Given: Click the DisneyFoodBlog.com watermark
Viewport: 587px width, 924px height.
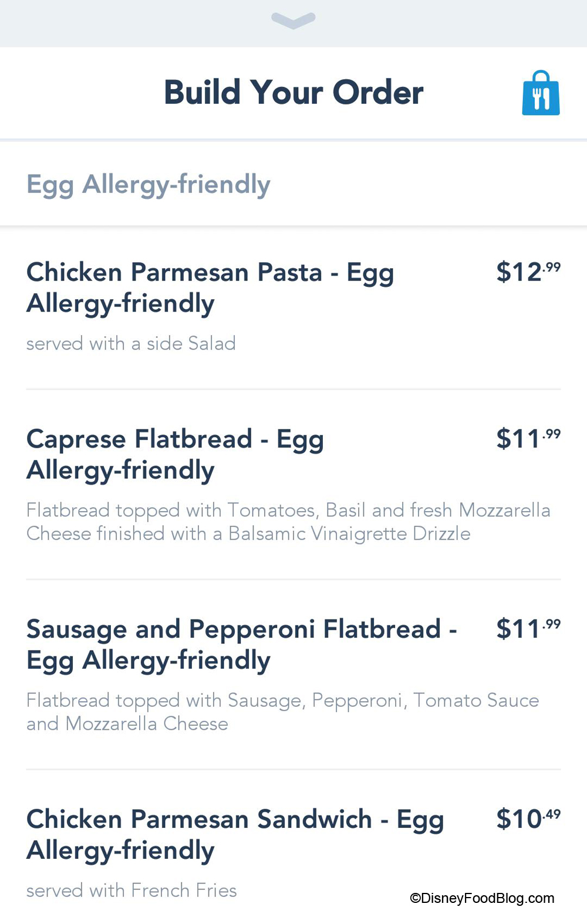Looking at the screenshot, I should [x=481, y=898].
